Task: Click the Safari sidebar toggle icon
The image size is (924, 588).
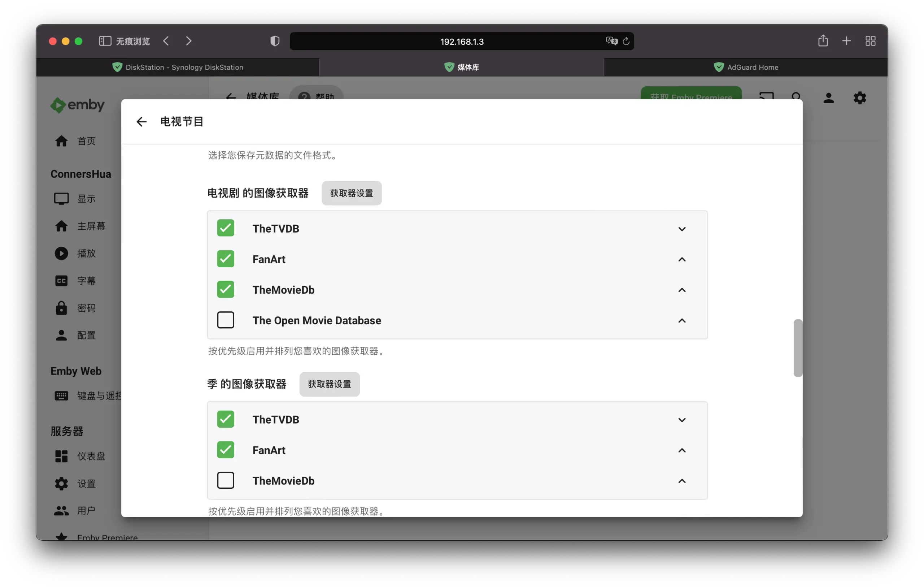Action: click(105, 41)
